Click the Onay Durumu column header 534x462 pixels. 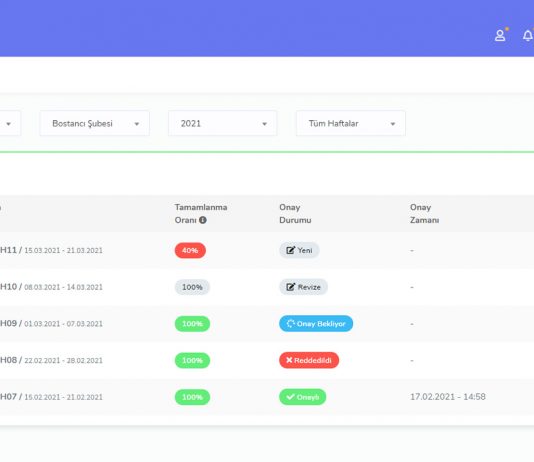click(295, 213)
